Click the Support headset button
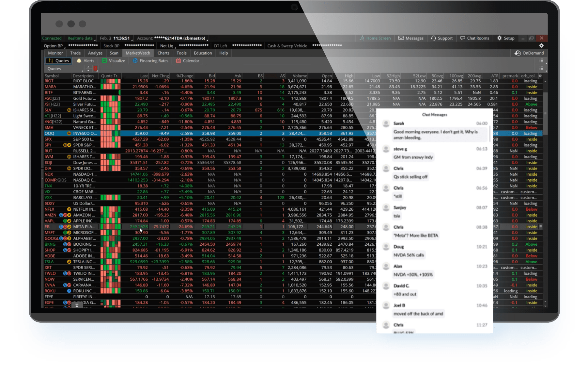Screen dimensions: 588x375 (x=442, y=38)
